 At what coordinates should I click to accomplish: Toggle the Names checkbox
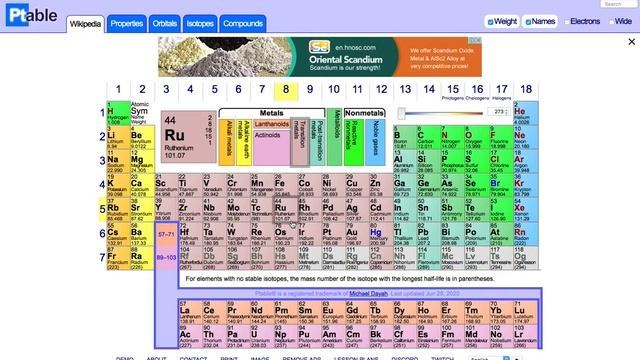coord(528,22)
